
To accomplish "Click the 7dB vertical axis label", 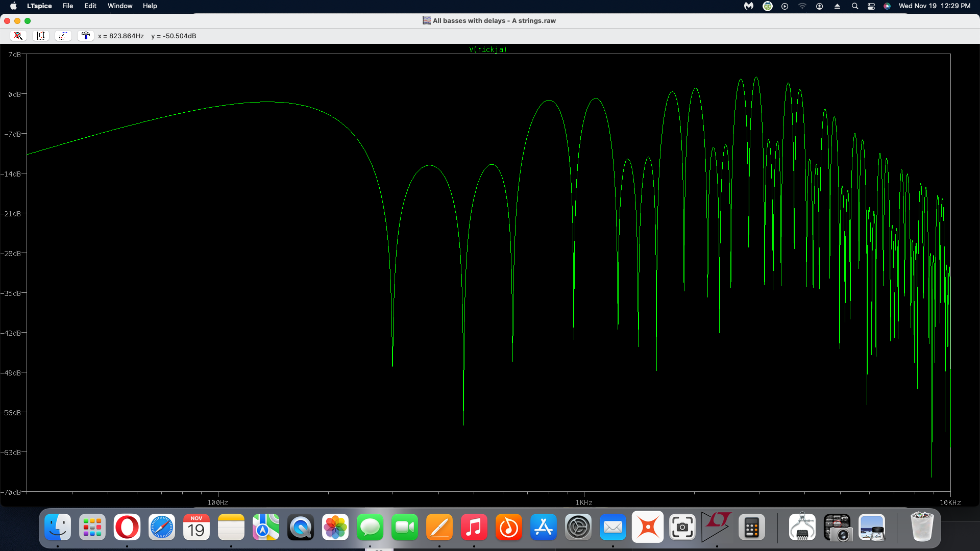I will [14, 55].
